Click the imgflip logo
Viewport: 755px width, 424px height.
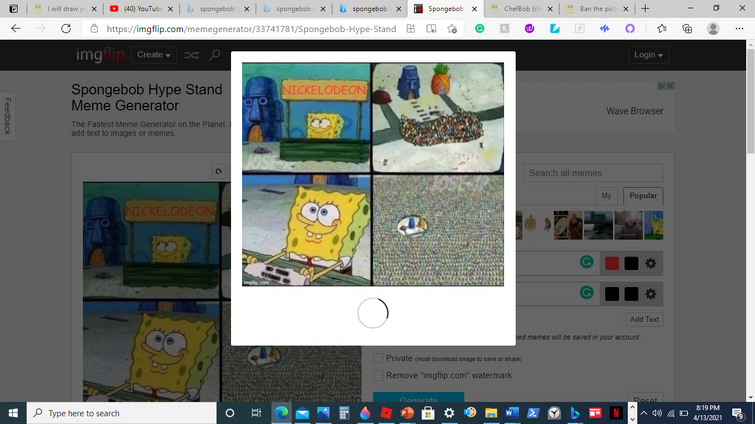coord(100,55)
